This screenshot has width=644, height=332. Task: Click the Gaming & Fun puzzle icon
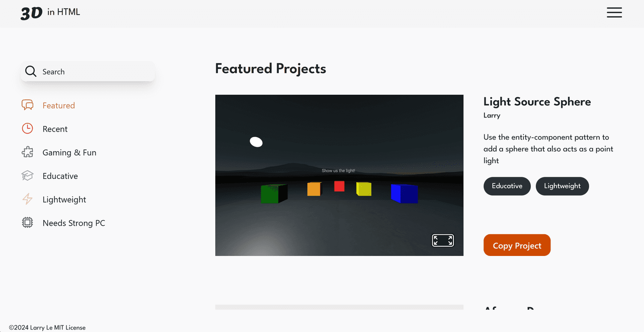click(x=27, y=152)
